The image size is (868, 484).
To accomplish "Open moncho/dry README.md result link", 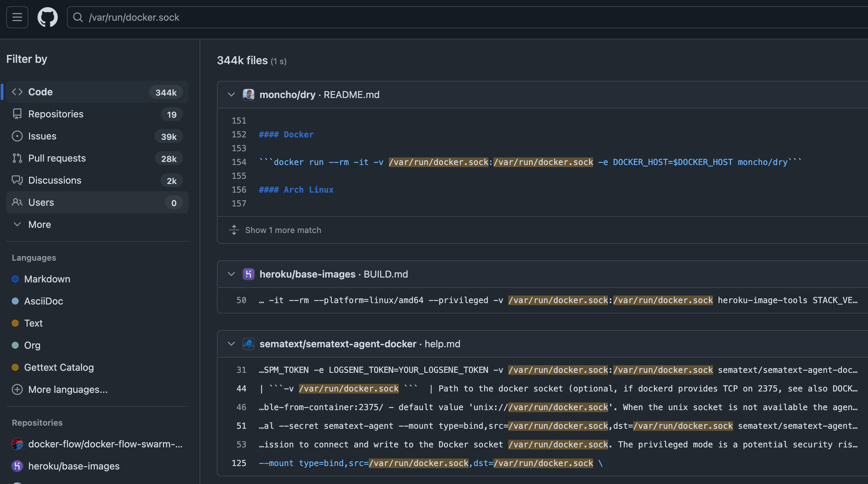I will click(x=319, y=95).
